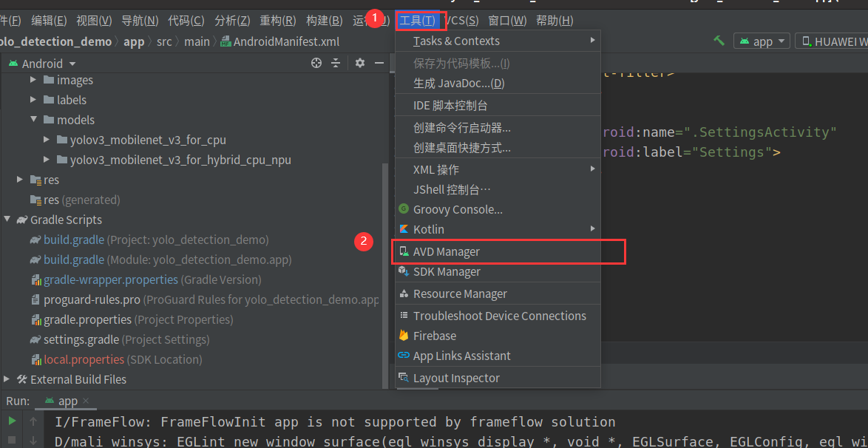Select the res (generated) folder

pos(75,200)
